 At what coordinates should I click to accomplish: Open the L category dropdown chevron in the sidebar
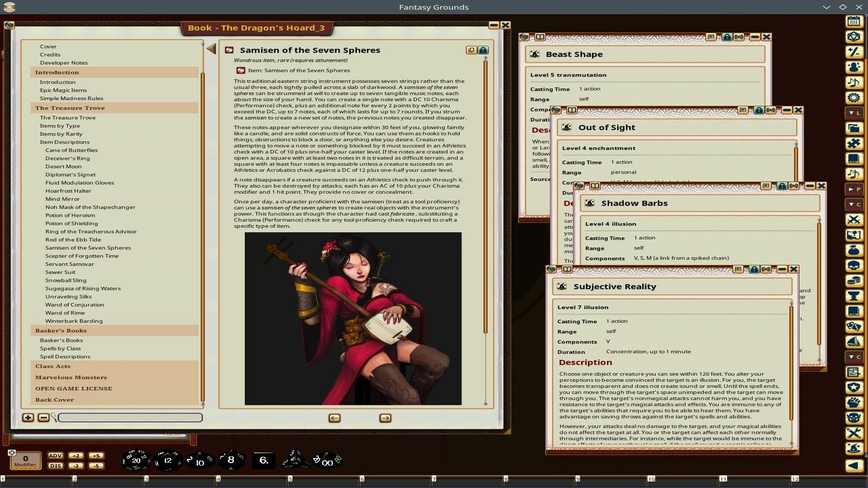pyautogui.click(x=851, y=113)
